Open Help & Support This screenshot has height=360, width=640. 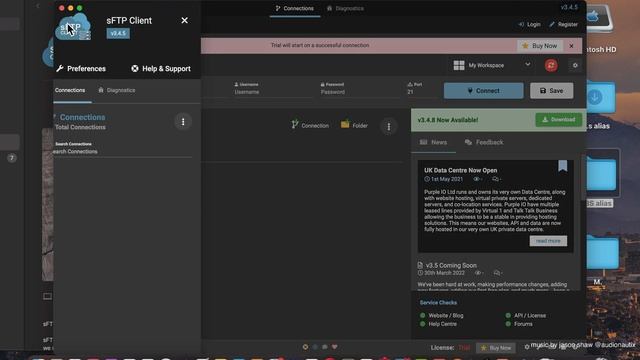click(x=161, y=69)
